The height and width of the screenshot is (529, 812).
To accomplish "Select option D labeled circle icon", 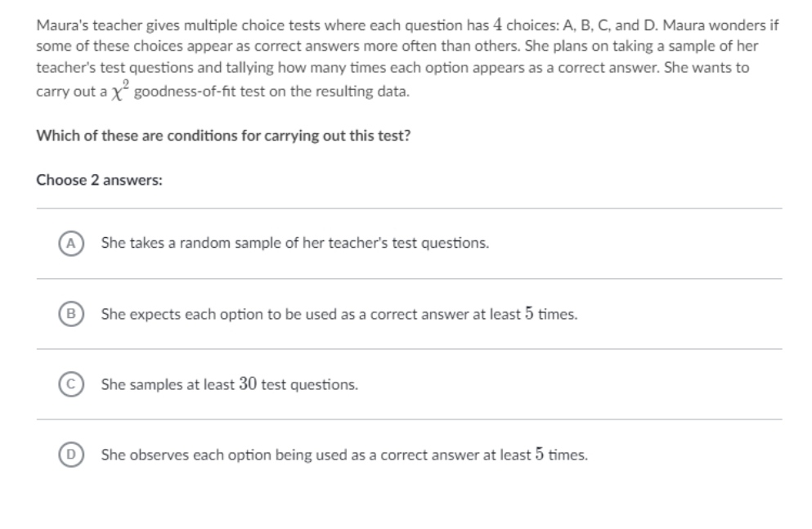I will coord(70,455).
